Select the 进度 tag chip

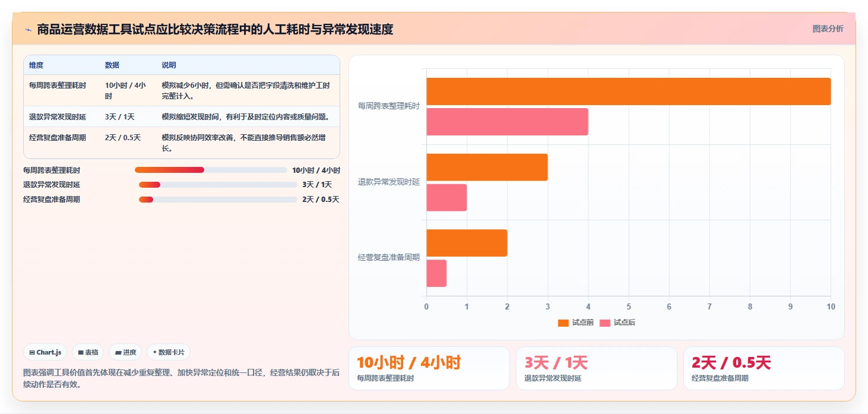coord(125,352)
